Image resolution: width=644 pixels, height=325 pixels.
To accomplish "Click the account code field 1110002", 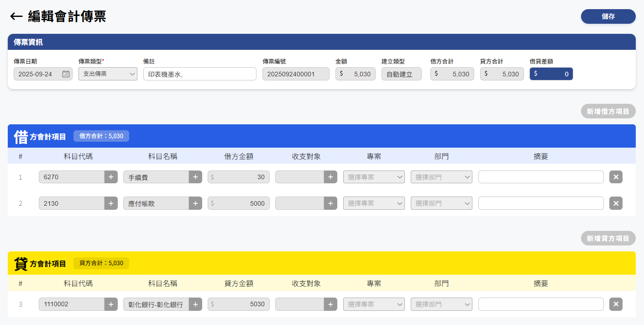I will coord(72,304).
